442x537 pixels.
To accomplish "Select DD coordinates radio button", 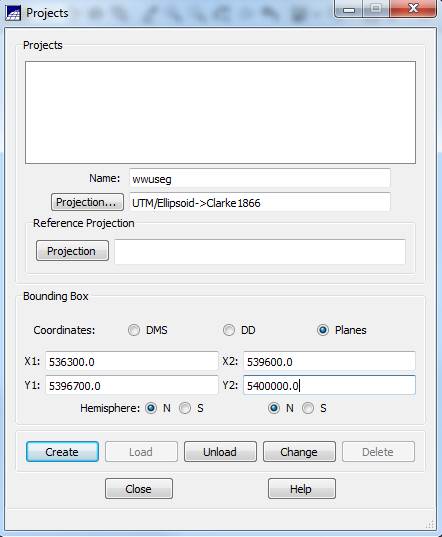I will [x=229, y=330].
